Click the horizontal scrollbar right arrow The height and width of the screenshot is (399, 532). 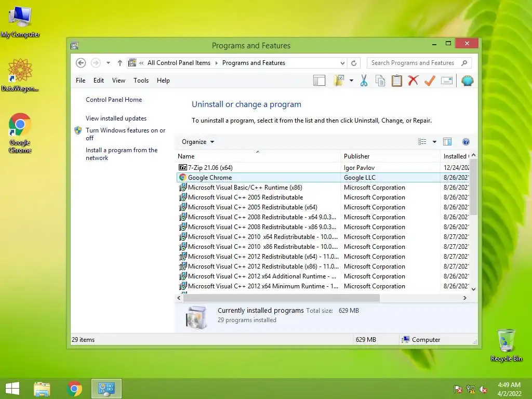click(465, 298)
